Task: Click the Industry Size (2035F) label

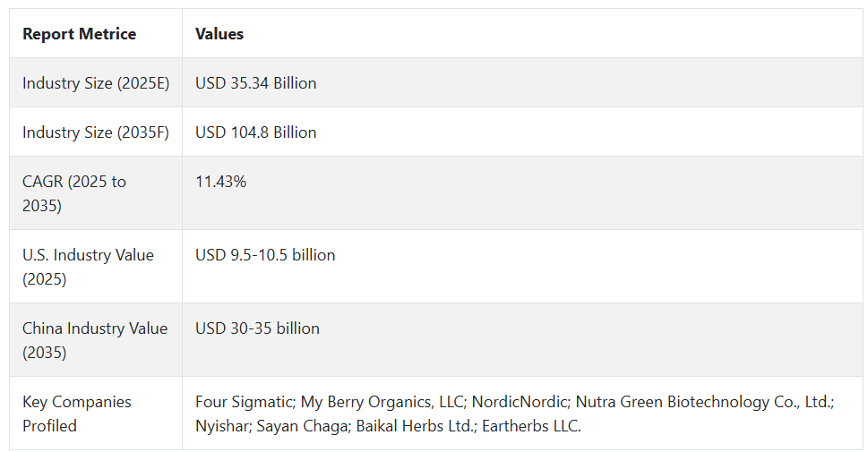Action: [96, 132]
